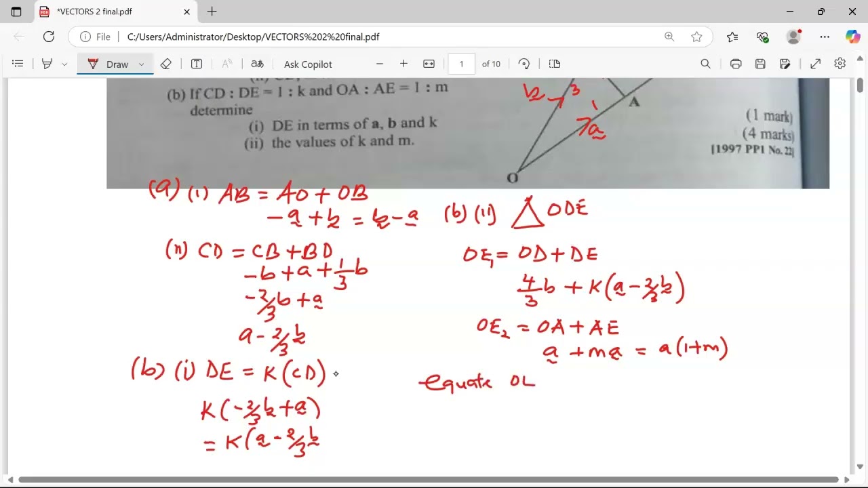868x488 pixels.
Task: Zoom the browser page from address bar
Action: (x=669, y=37)
